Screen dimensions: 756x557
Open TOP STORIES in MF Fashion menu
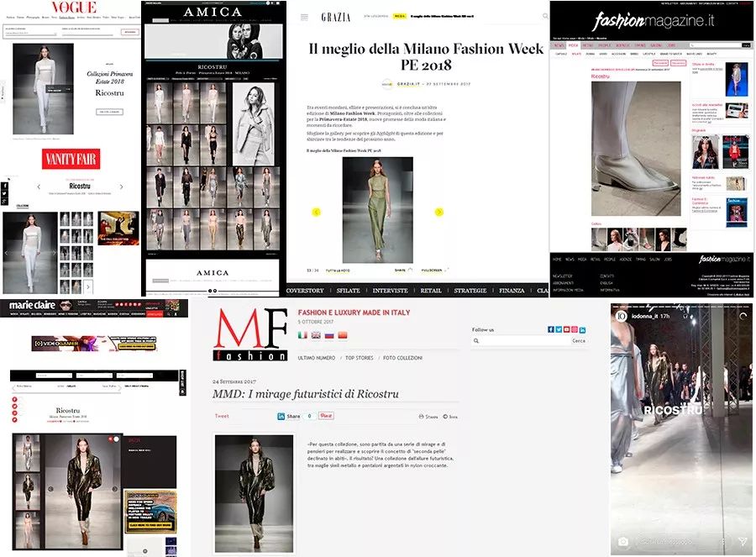tap(360, 358)
